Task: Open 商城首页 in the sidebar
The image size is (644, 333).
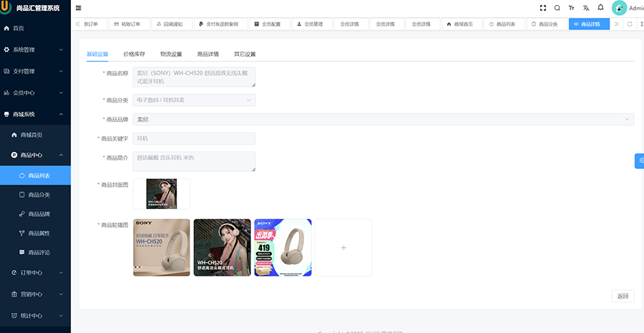Action: pyautogui.click(x=35, y=135)
